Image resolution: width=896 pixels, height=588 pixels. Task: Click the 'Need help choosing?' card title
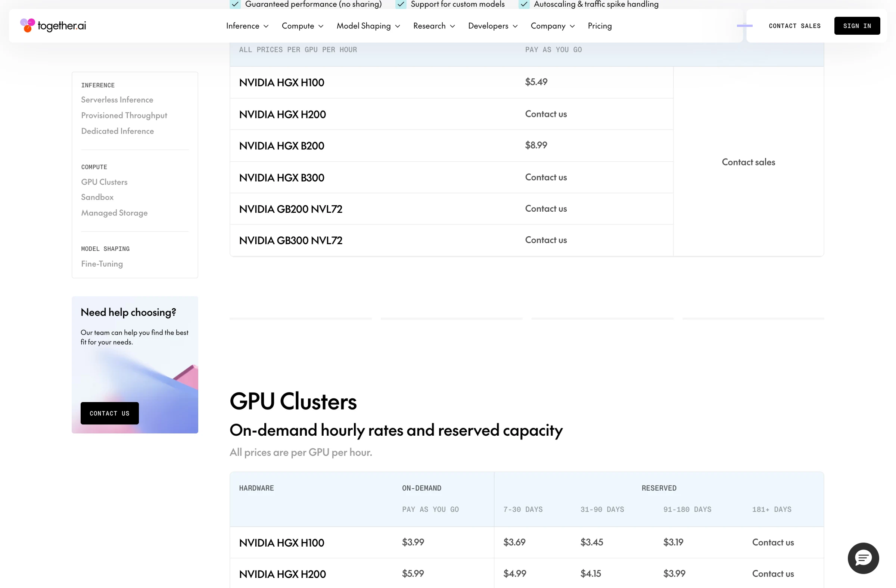coord(128,312)
